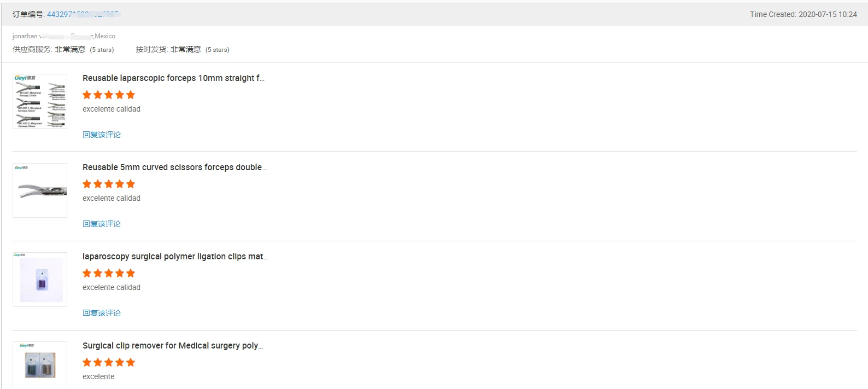Open the Surgical clip remover title
The height and width of the screenshot is (389, 868).
[173, 346]
